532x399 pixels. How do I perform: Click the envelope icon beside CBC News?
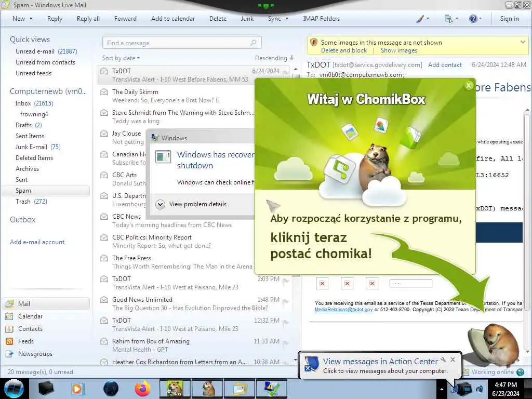point(104,217)
